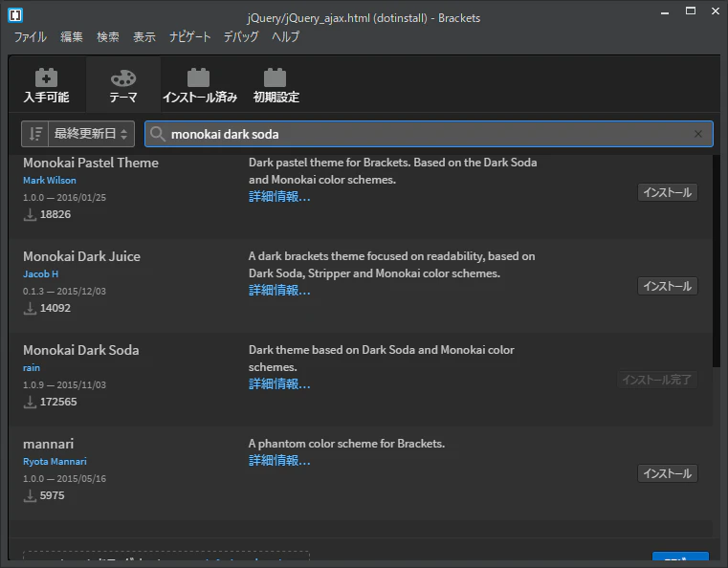Image resolution: width=728 pixels, height=568 pixels.
Task: Switch to the テーマ (Themes) tab
Action: (x=123, y=85)
